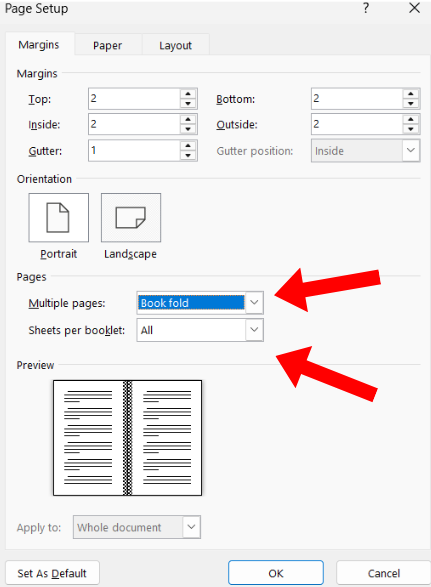The image size is (431, 587).
Task: Click the Set As Default button
Action: pyautogui.click(x=52, y=573)
